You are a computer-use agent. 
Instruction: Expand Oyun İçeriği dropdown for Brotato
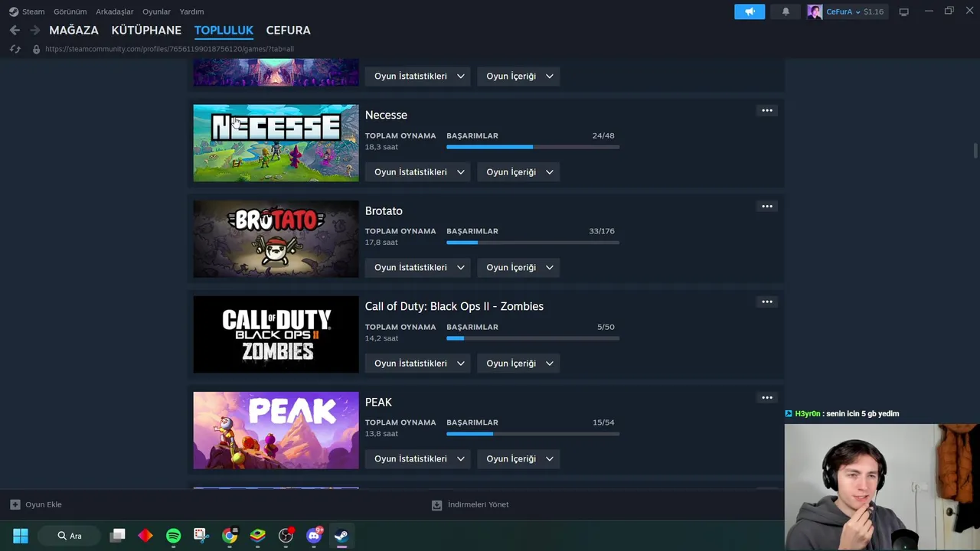coord(518,268)
